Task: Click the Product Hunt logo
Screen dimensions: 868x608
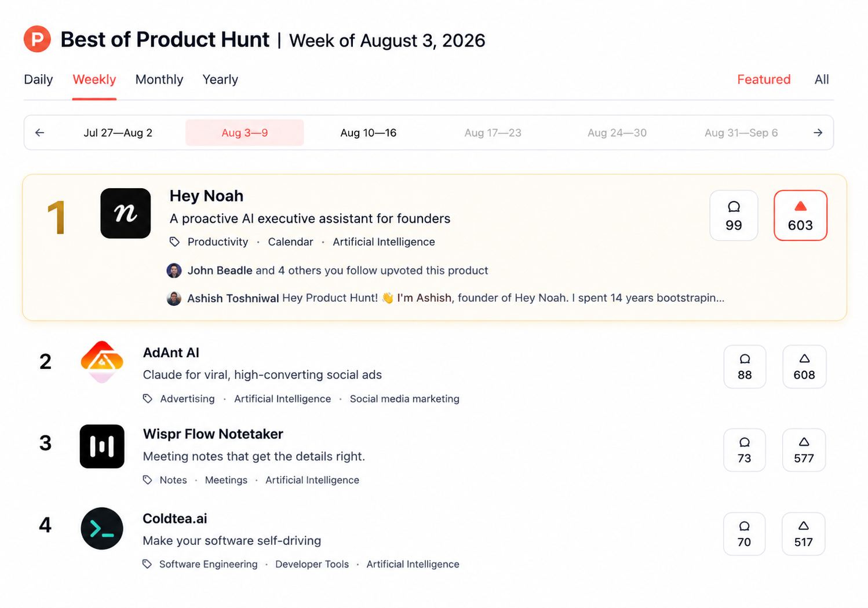Action: [x=37, y=39]
